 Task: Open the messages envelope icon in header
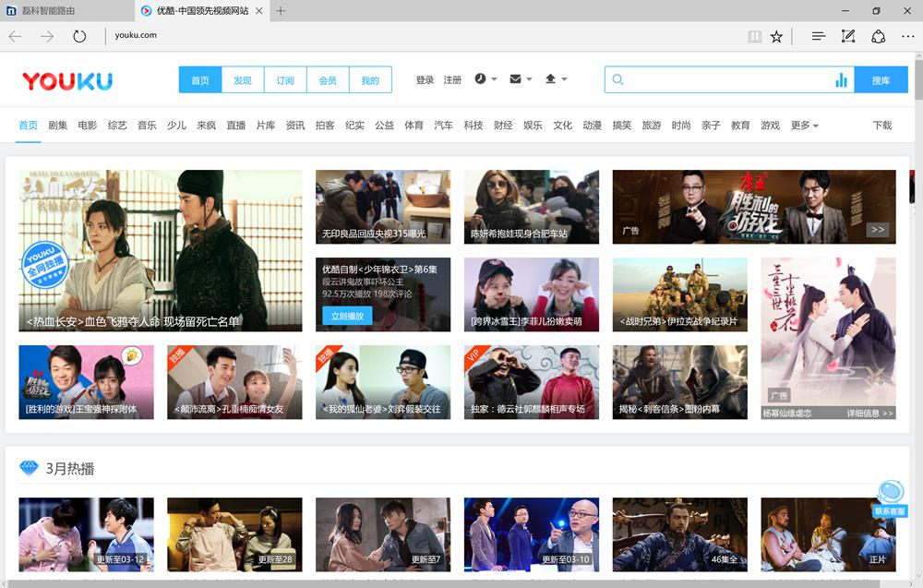click(514, 79)
